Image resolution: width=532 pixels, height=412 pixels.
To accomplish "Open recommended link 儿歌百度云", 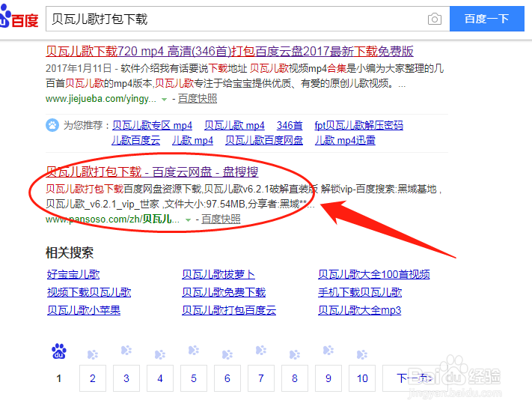I will coord(136,140).
